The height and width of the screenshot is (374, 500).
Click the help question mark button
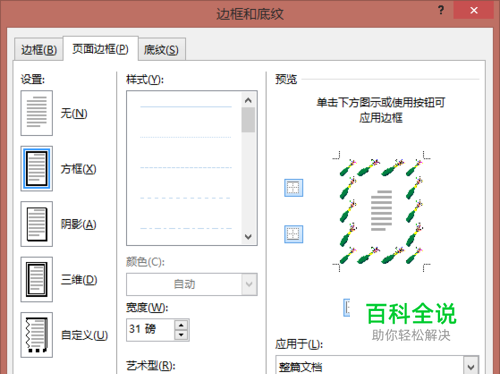441,10
